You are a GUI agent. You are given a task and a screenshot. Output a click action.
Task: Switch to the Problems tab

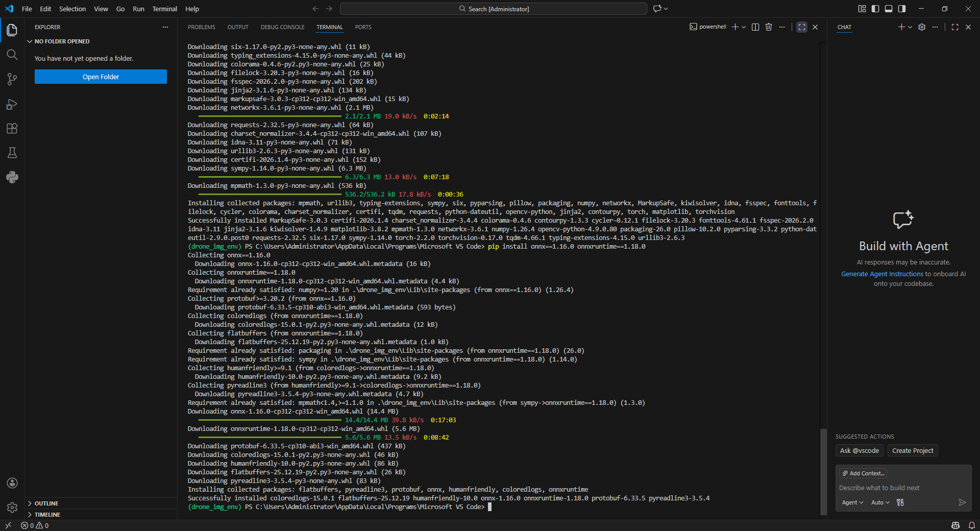pyautogui.click(x=202, y=27)
